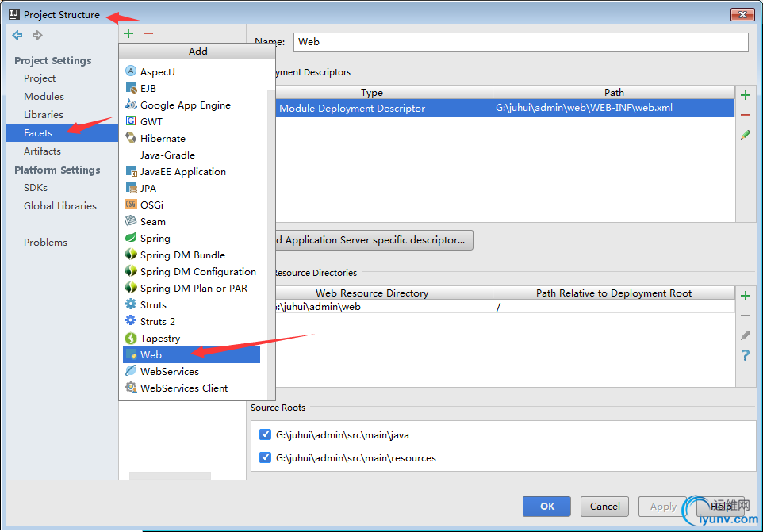
Task: Edit deployment descriptor with green pencil icon
Action: point(745,135)
